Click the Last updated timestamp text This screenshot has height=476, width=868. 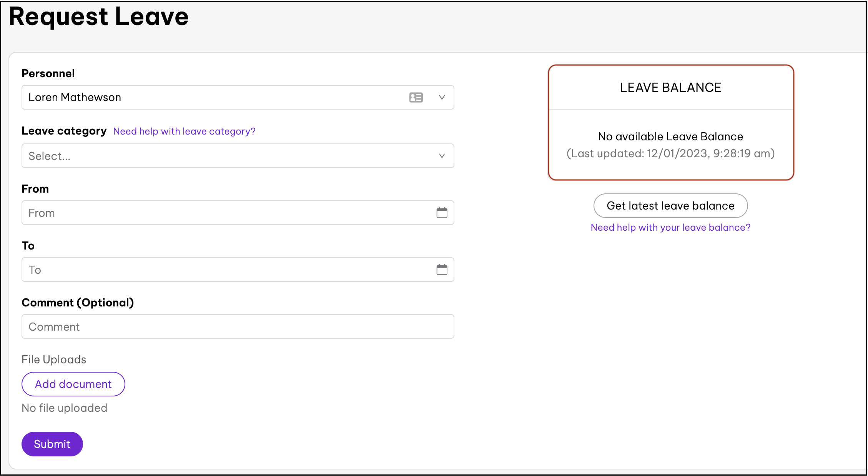coord(670,153)
